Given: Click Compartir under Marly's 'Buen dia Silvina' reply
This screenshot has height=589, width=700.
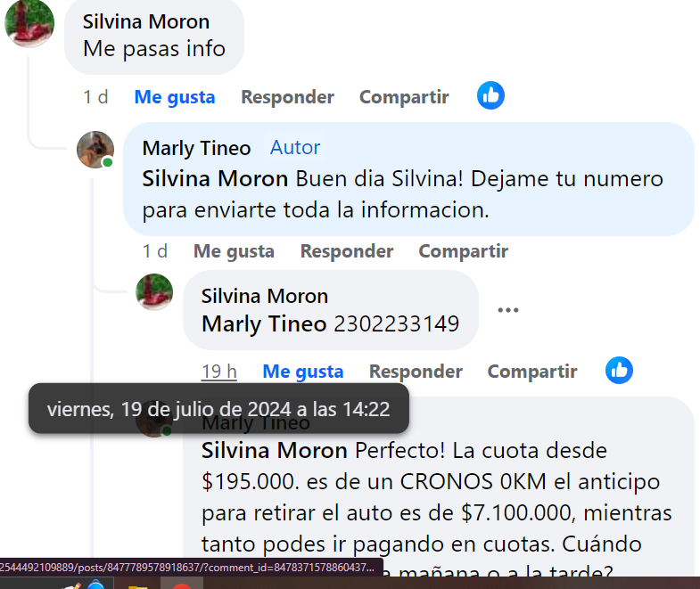Looking at the screenshot, I should (x=464, y=251).
